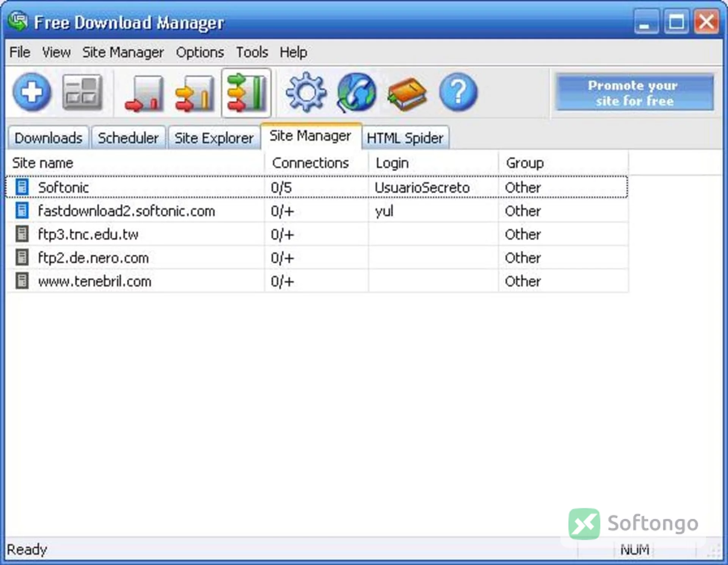Viewport: 728px width, 565px height.
Task: Click Promote your site for free banner
Action: pos(634,93)
